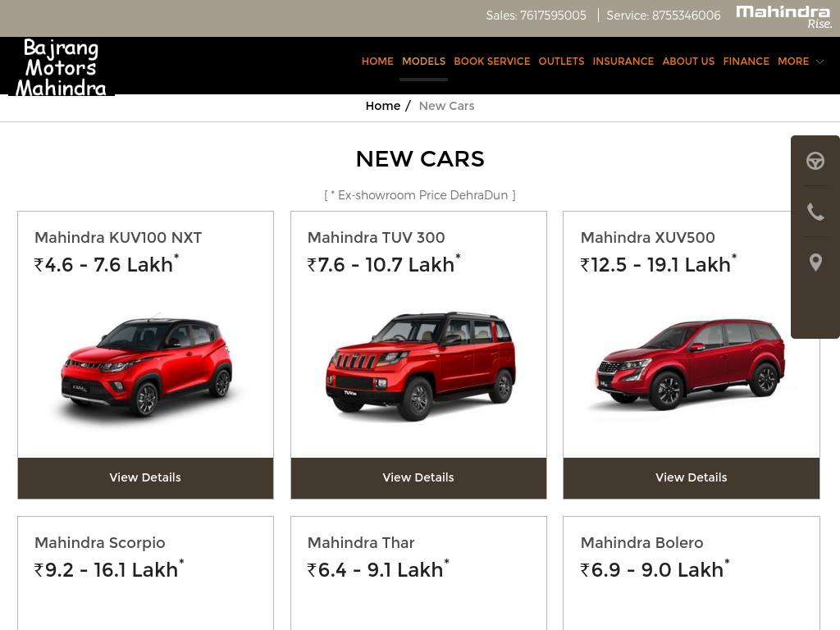
Task: Select INSURANCE in the navigation bar
Action: pos(623,61)
